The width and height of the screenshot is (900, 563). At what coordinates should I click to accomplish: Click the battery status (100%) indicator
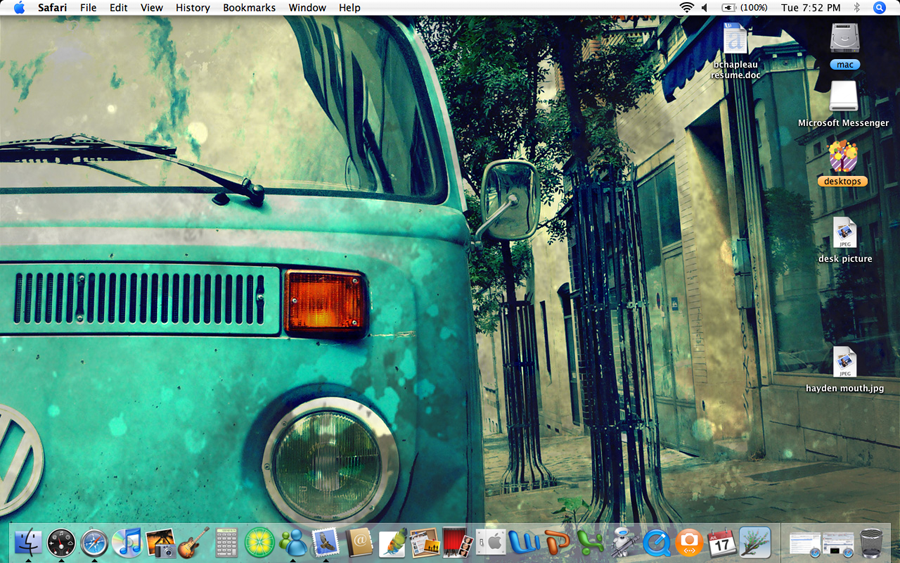click(744, 7)
